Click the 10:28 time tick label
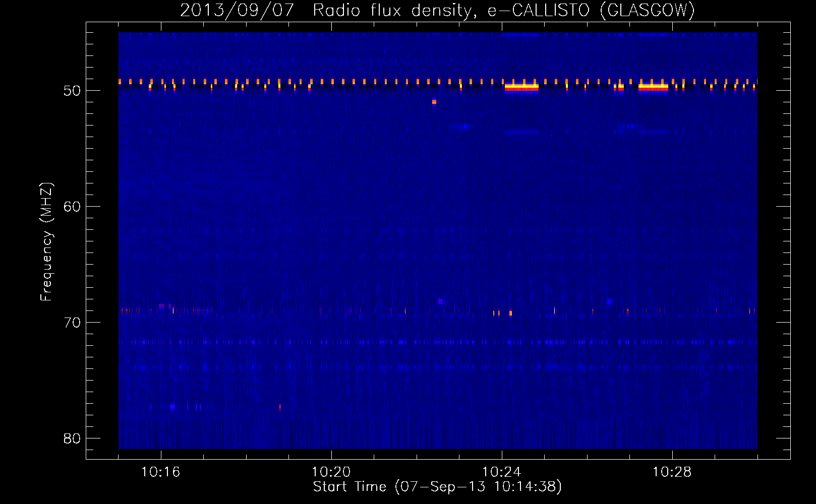Image resolution: width=816 pixels, height=504 pixels. [x=672, y=472]
